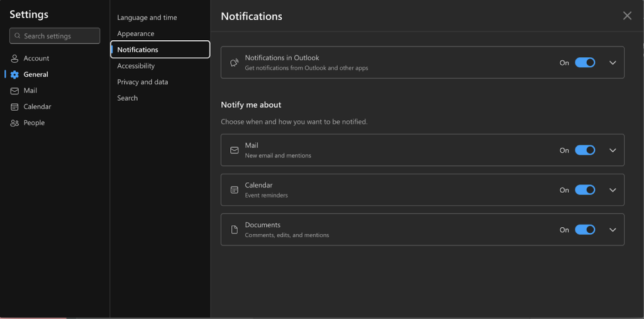The width and height of the screenshot is (644, 319).
Task: Click the Notifications in Outlook bell icon
Action: pos(234,62)
